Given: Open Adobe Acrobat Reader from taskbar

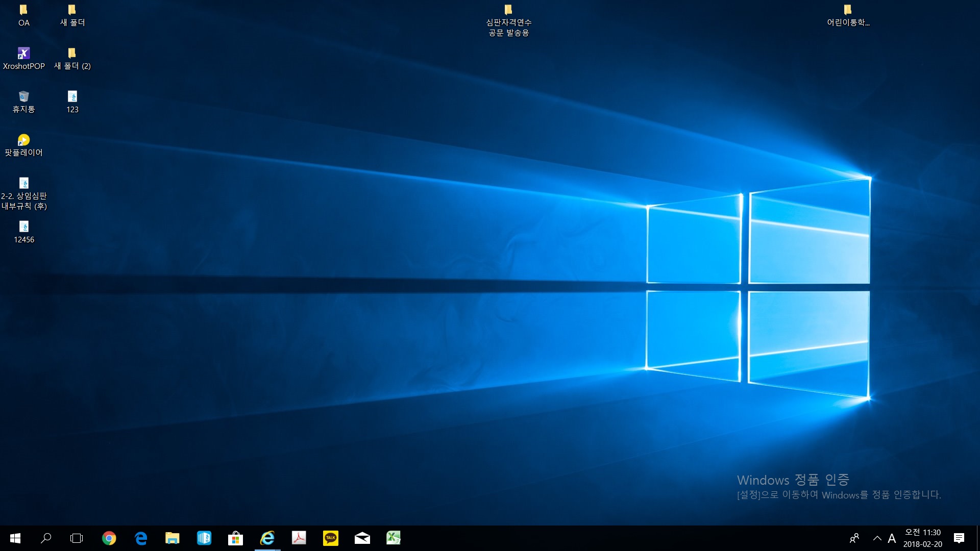Looking at the screenshot, I should click(x=299, y=538).
